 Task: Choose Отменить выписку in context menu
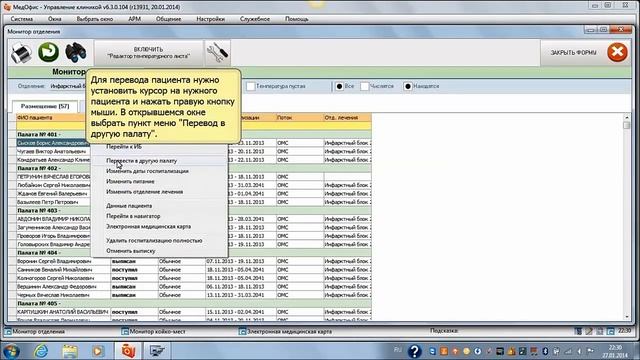pos(159,251)
